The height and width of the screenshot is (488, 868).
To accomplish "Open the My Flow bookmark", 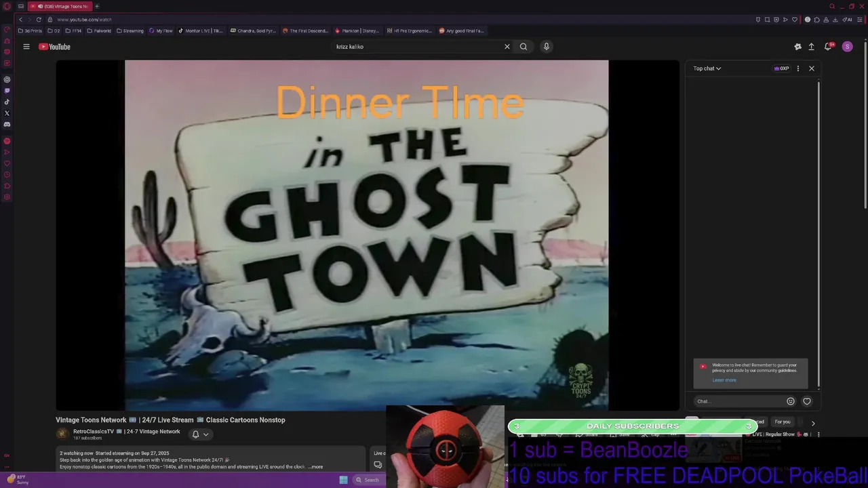I will tap(161, 30).
